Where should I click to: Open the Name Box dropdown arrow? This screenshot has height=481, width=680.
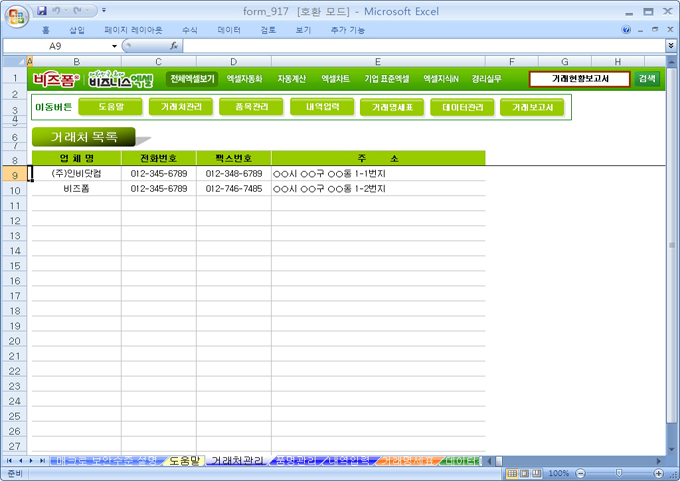coord(114,46)
